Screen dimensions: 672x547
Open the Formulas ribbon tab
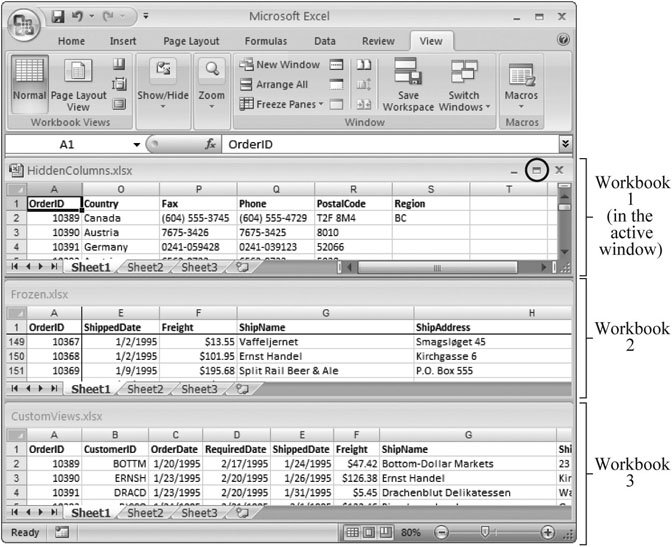tap(265, 41)
